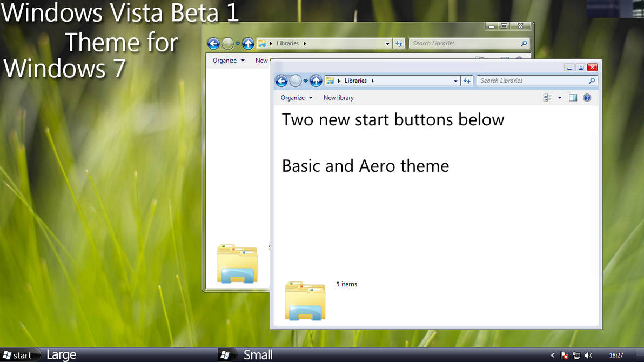
Task: Refresh the Libraries address bar
Action: (x=467, y=80)
